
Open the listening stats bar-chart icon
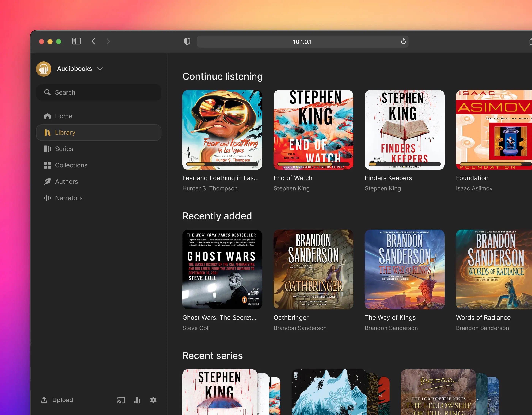[x=137, y=400]
